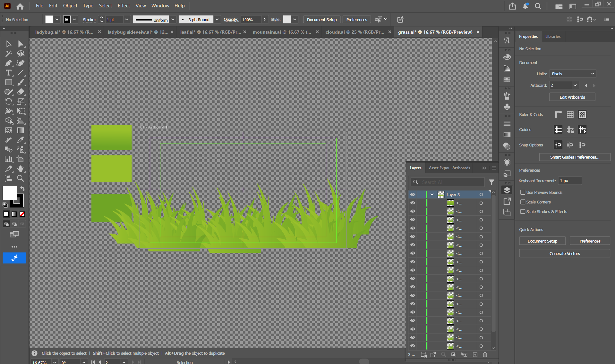
Task: Delete selection with Layers trash icon
Action: [485, 355]
